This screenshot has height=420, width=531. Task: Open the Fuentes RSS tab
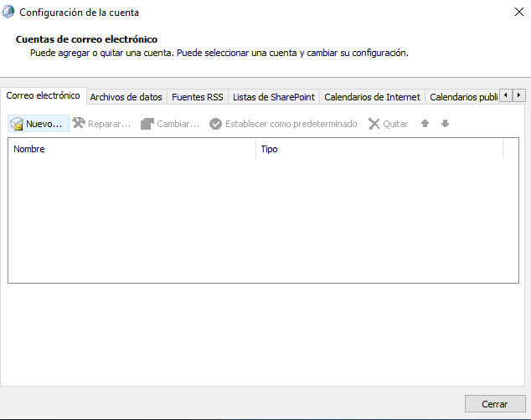(197, 97)
